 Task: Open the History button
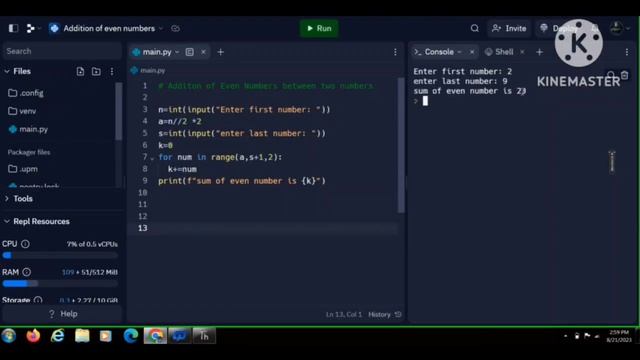pyautogui.click(x=385, y=314)
